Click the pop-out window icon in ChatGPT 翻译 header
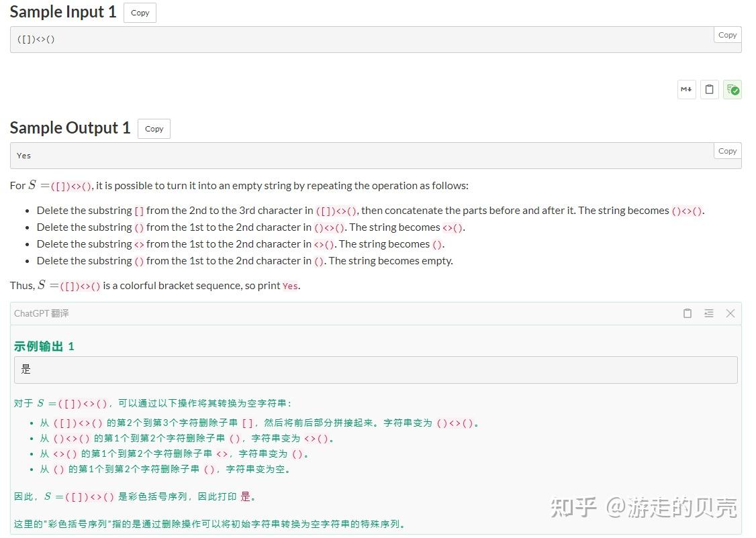The width and height of the screenshot is (756, 538). 687,313
